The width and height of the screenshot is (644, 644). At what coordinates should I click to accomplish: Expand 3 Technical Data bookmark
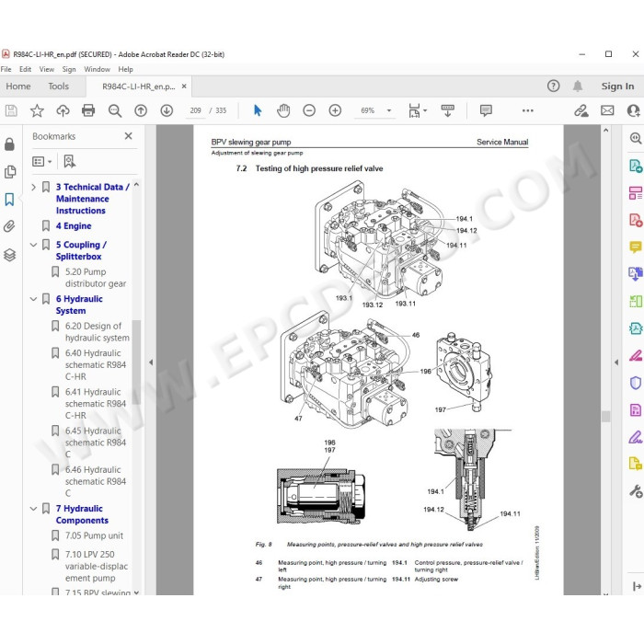[33, 188]
